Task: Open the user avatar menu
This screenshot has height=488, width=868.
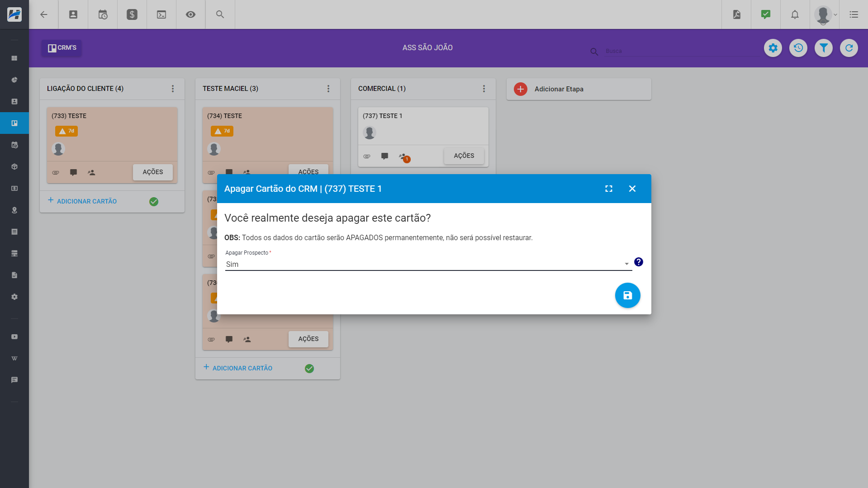Action: [825, 14]
